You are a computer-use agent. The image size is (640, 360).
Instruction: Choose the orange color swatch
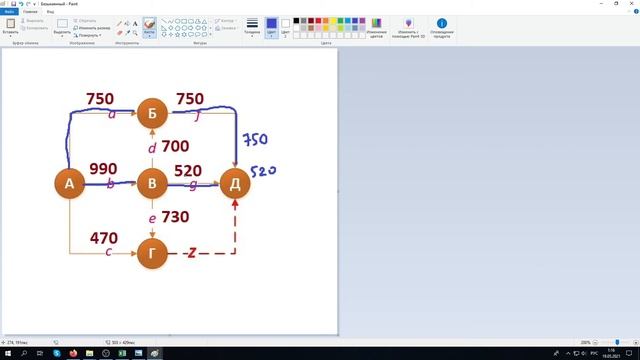pyautogui.click(x=326, y=21)
